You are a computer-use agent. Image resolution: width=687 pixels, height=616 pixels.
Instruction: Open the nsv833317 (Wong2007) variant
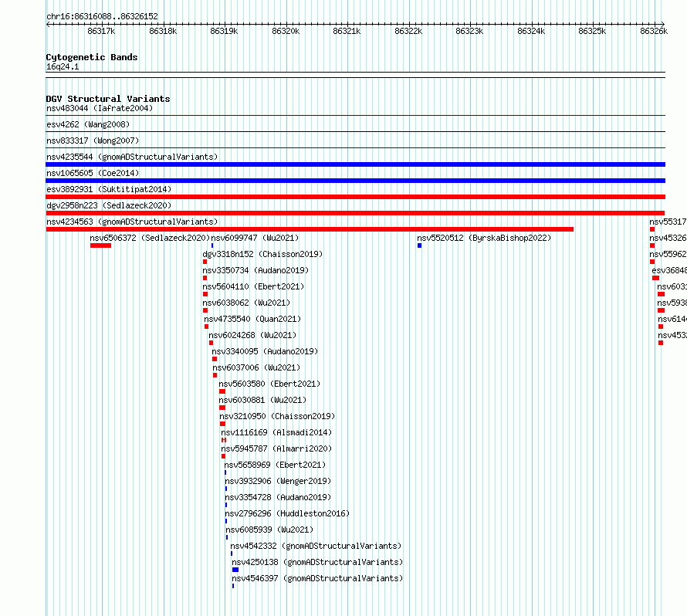tap(93, 140)
